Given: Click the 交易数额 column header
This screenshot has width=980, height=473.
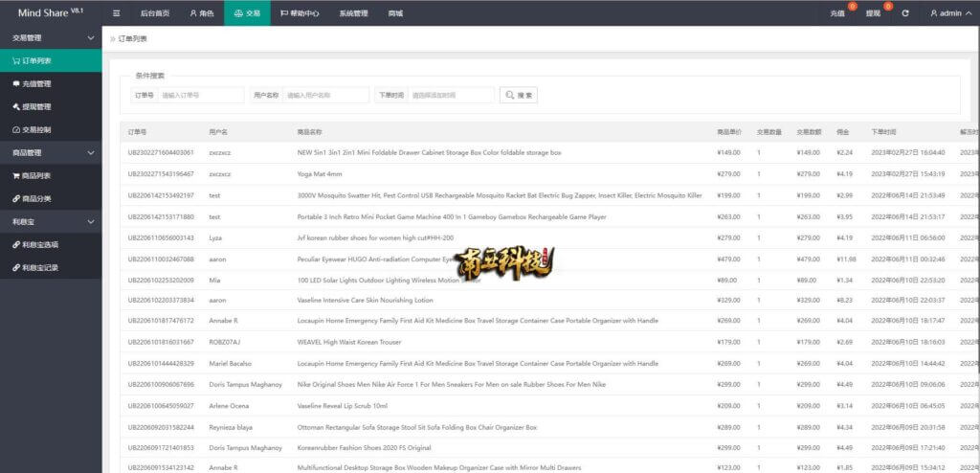Looking at the screenshot, I should click(810, 133).
